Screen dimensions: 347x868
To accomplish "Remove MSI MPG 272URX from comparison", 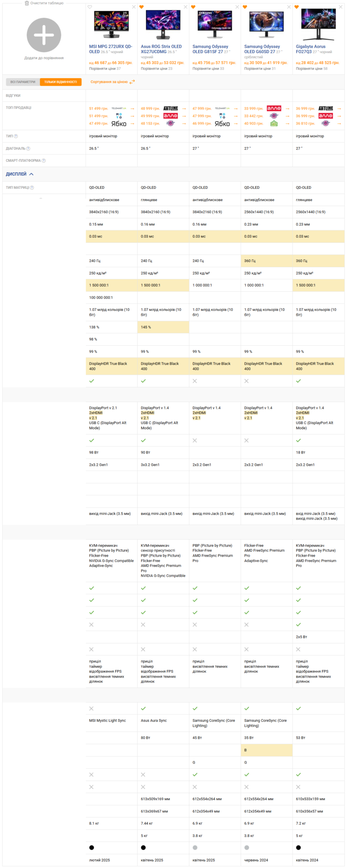I will (134, 7).
